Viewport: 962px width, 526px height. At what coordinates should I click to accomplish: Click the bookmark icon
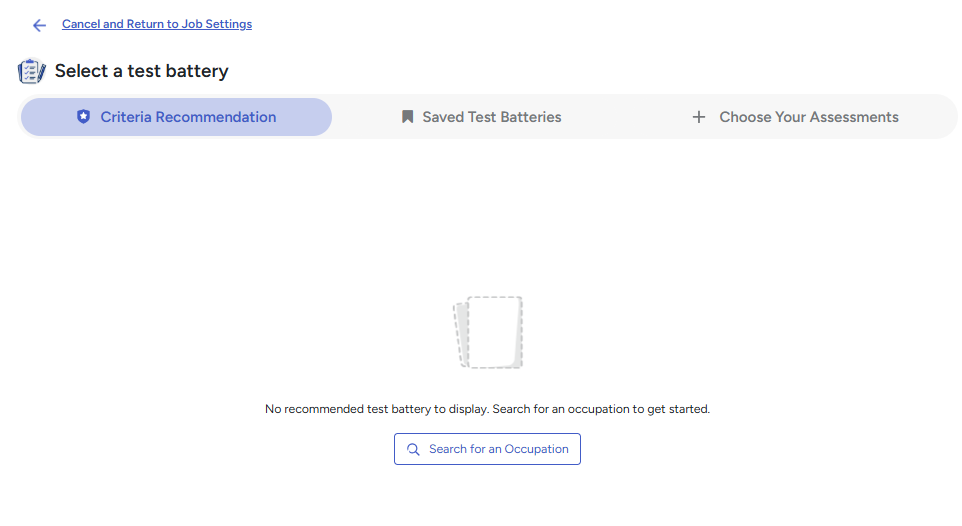coord(407,117)
